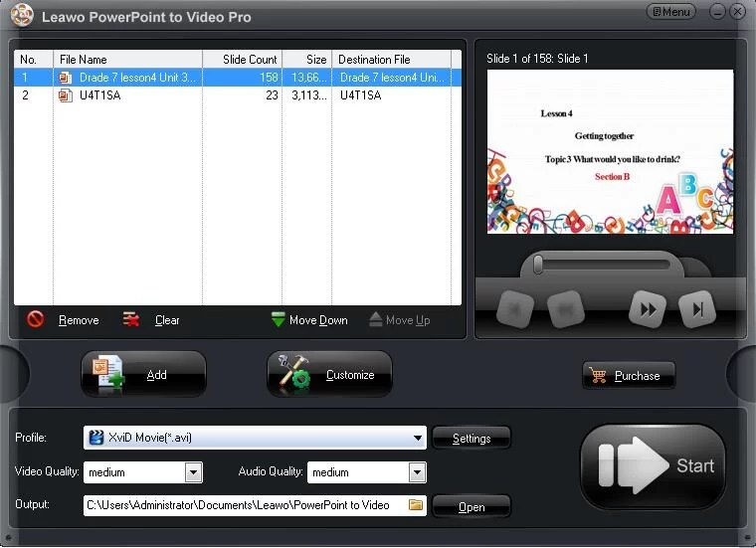Sort by the Size column header
The width and height of the screenshot is (756, 548).
point(307,60)
